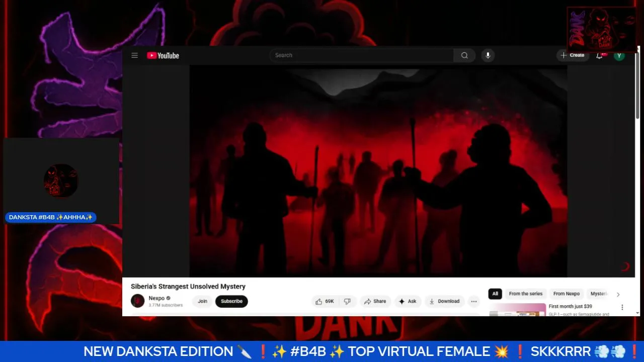644x362 pixels.
Task: Select the From Nexpo chip
Action: pyautogui.click(x=567, y=294)
